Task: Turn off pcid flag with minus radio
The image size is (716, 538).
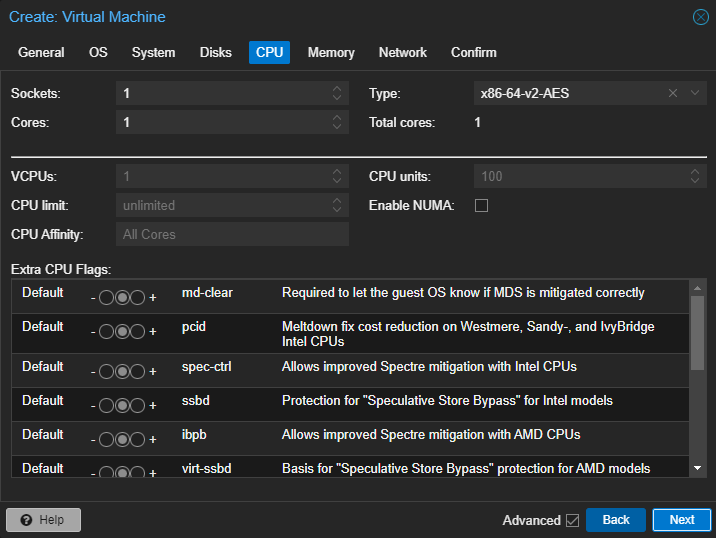Action: pyautogui.click(x=106, y=332)
